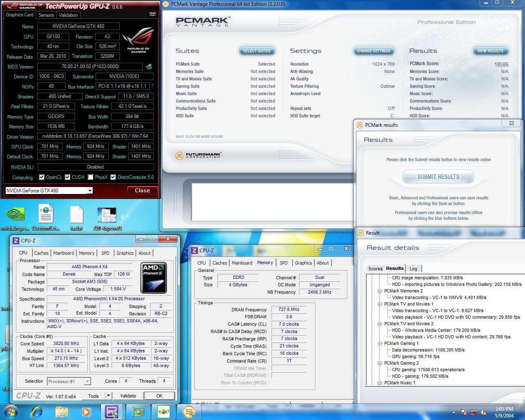
Task: Select the 720-4xpcm71 desktop thumbnail
Action: [x=107, y=218]
